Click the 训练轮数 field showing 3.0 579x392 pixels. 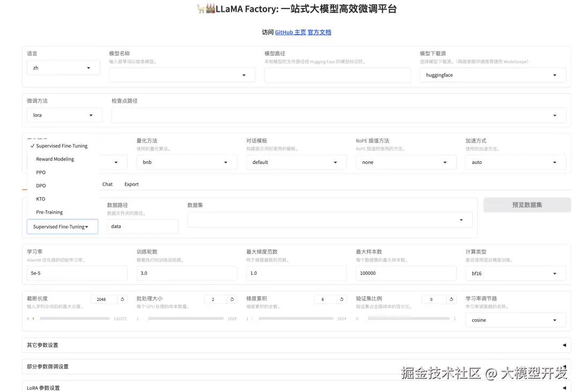[x=187, y=273]
